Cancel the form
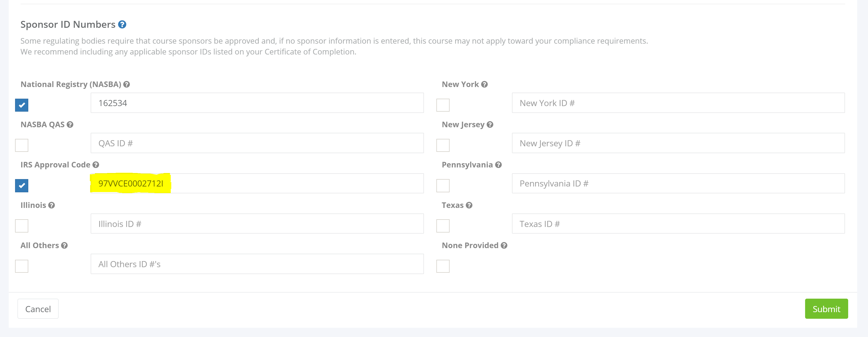Screen dimensions: 868x337 click(38, 309)
